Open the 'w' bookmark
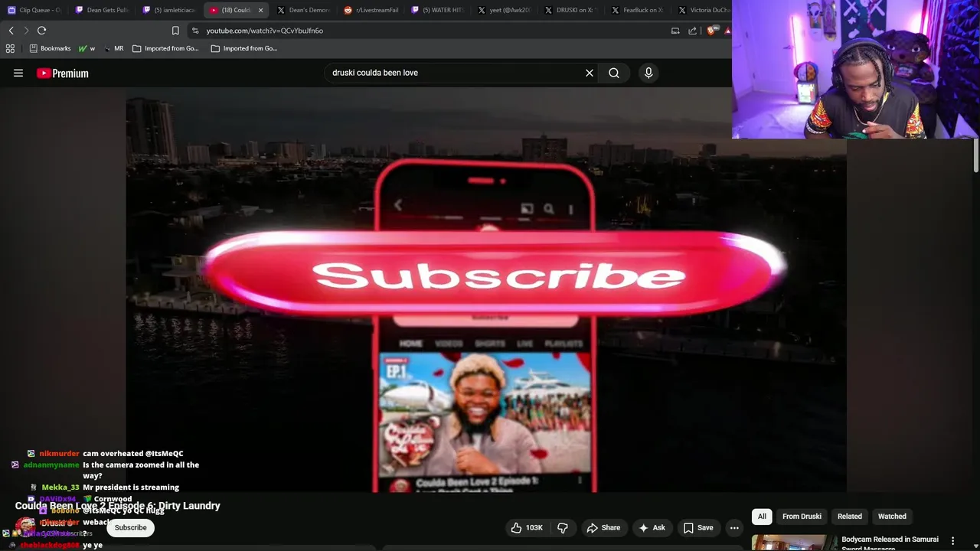The image size is (980, 551). (87, 48)
